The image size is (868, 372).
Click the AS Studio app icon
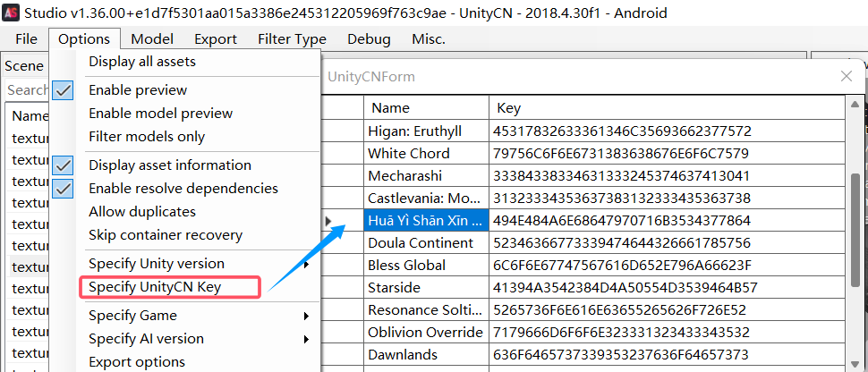point(13,13)
